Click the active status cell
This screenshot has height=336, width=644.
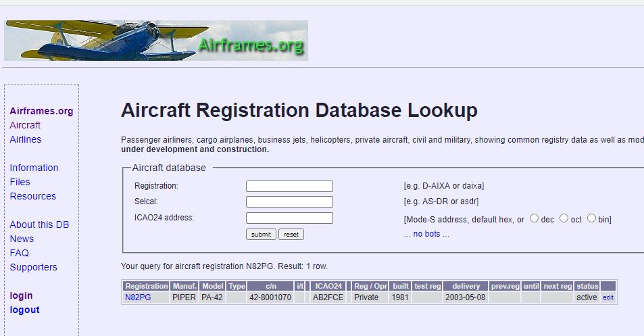pos(587,297)
